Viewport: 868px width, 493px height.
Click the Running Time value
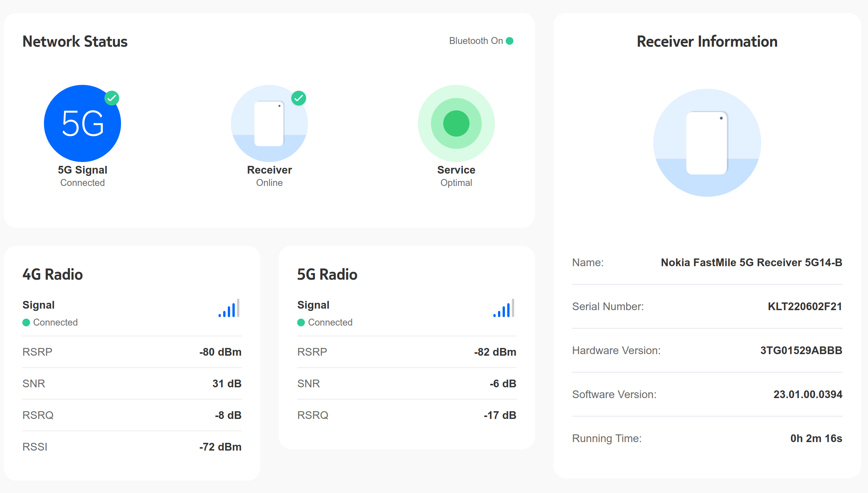(816, 438)
